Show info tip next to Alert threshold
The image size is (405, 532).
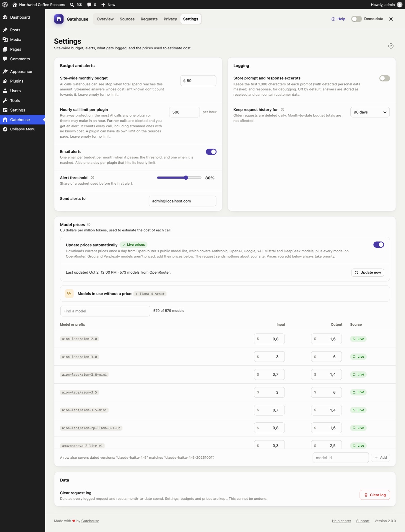click(x=92, y=178)
